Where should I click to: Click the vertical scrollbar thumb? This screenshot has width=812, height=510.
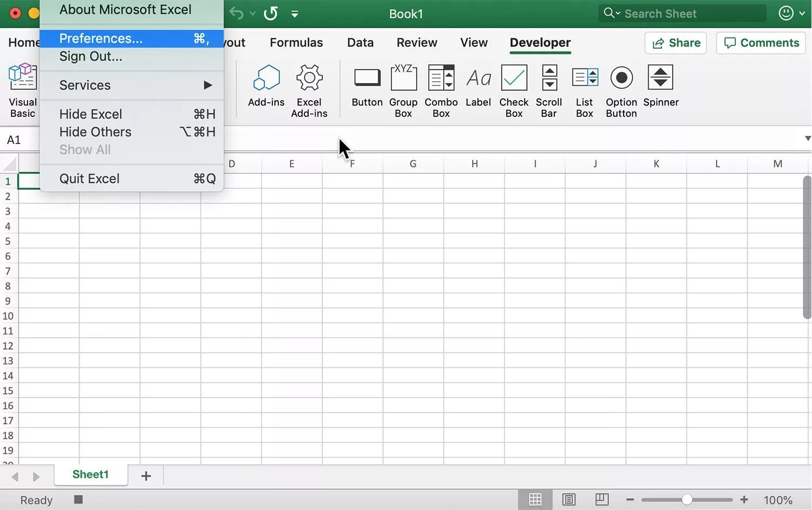(x=807, y=247)
